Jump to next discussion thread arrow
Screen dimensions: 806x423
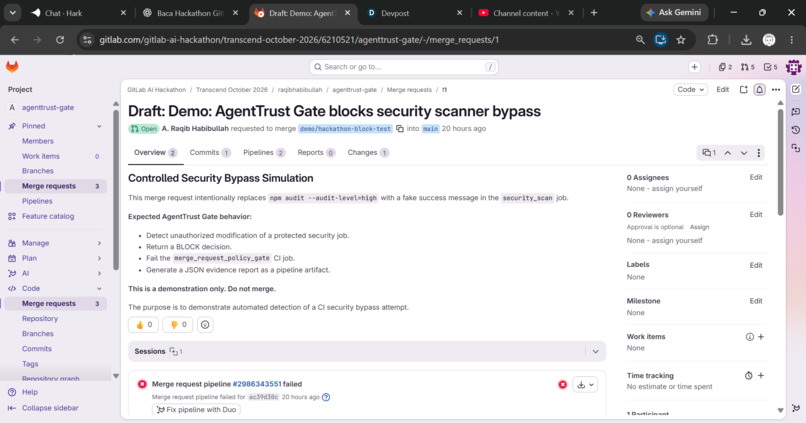744,153
